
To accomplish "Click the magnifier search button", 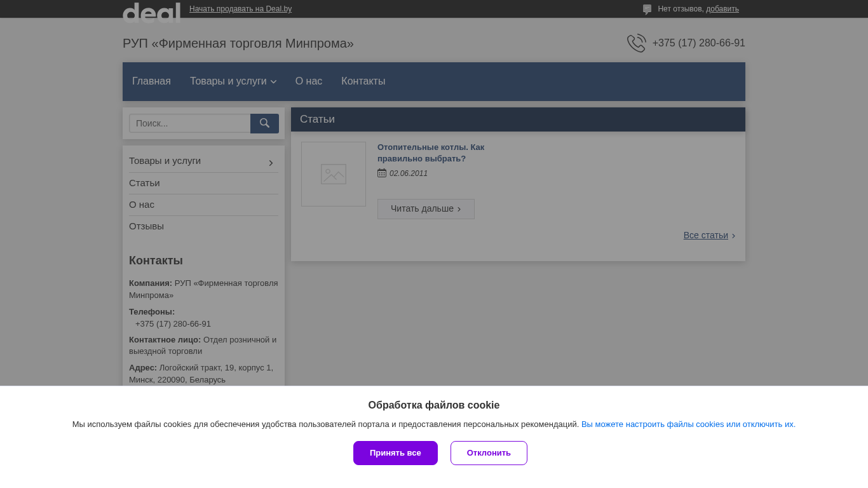I will [264, 123].
